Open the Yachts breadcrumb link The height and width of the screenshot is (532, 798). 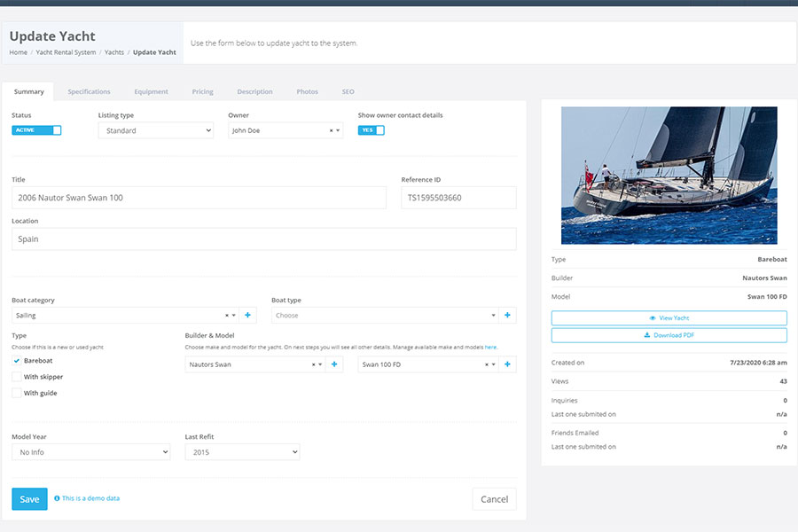tap(114, 52)
